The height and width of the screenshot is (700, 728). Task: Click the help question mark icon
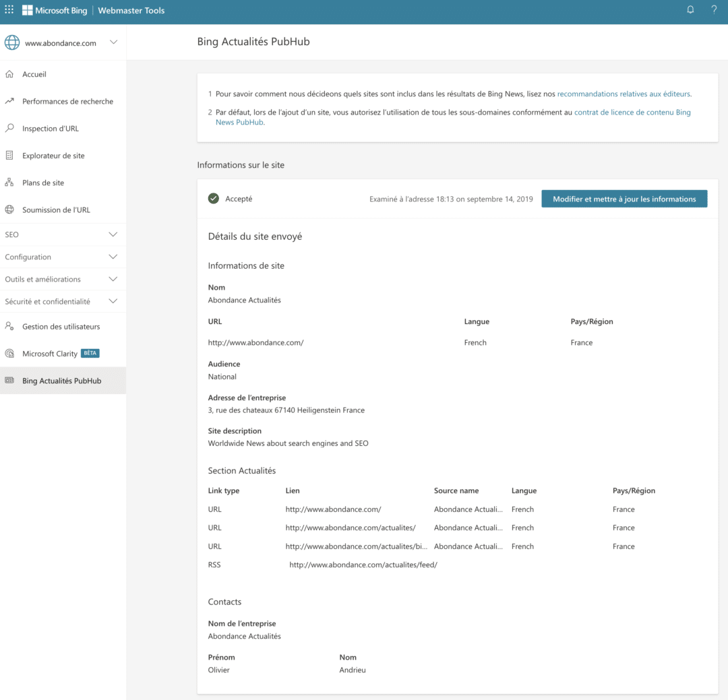[714, 9]
